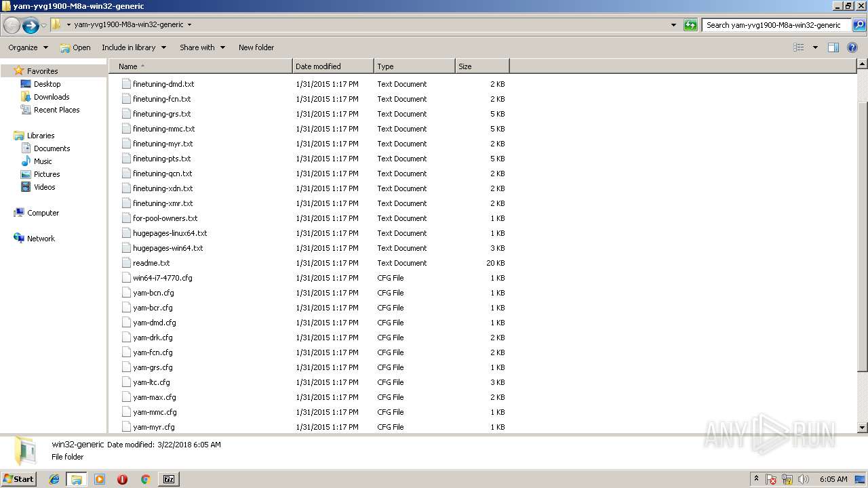Viewport: 868px width, 488px height.
Task: Select file finetuning-grs.txt
Action: 161,114
